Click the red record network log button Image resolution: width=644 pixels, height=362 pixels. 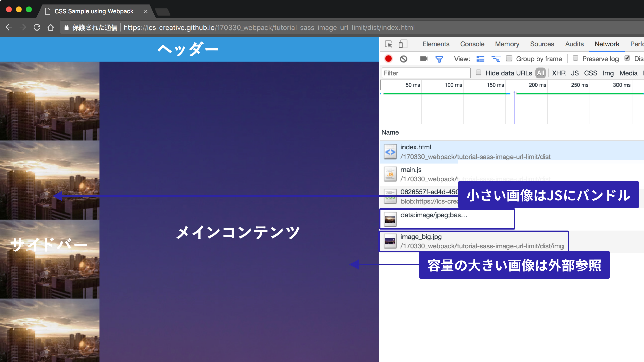(388, 59)
